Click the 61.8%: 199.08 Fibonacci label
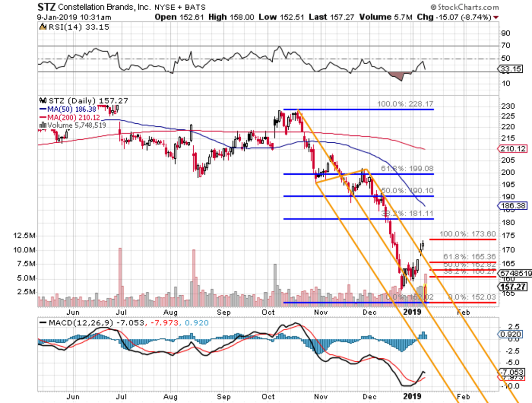 (x=407, y=169)
